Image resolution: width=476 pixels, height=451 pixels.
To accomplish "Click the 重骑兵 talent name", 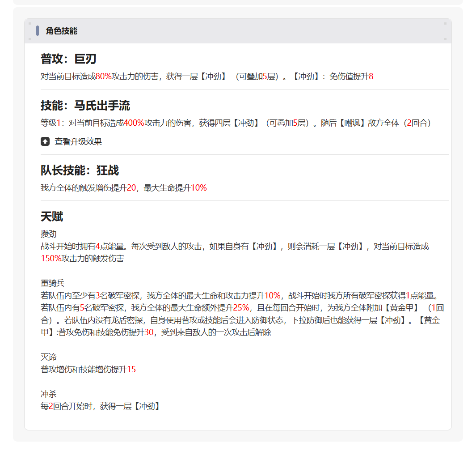I will click(x=53, y=283).
